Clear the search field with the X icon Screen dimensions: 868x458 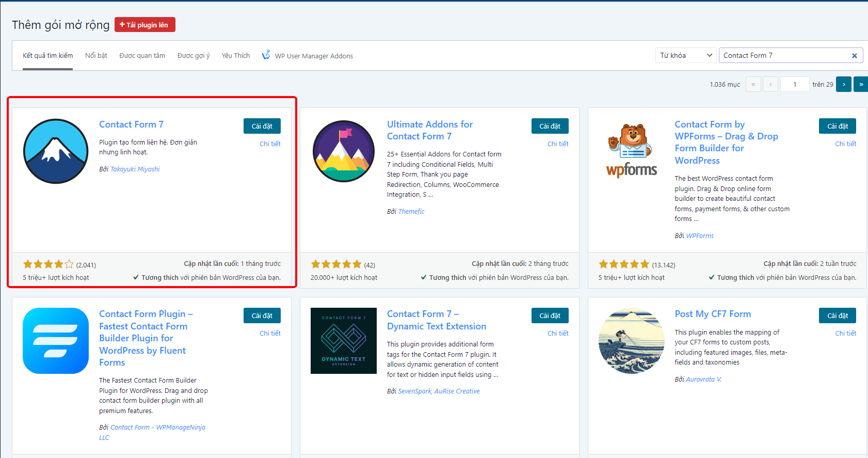(x=854, y=56)
